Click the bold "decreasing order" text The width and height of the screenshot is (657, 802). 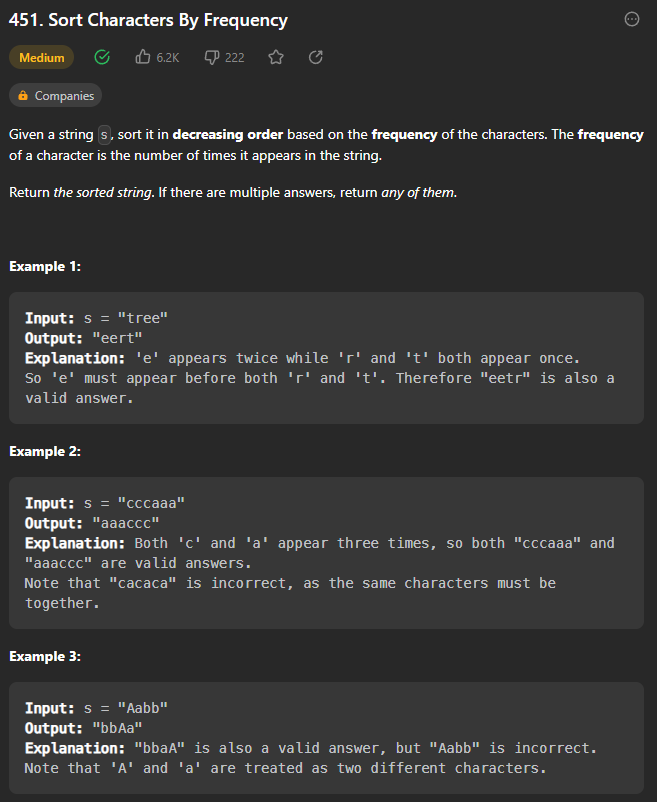pyautogui.click(x=228, y=135)
